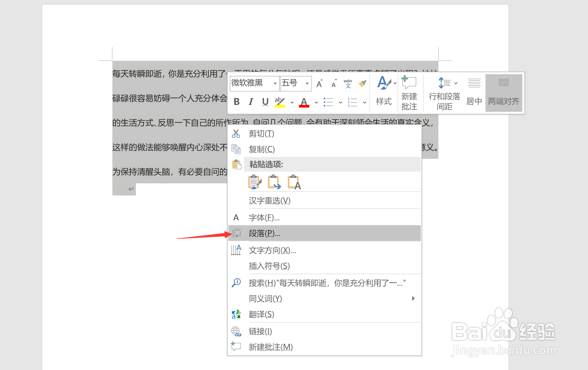Click the translate icon beside 翻译
The image size is (588, 370).
point(236,314)
